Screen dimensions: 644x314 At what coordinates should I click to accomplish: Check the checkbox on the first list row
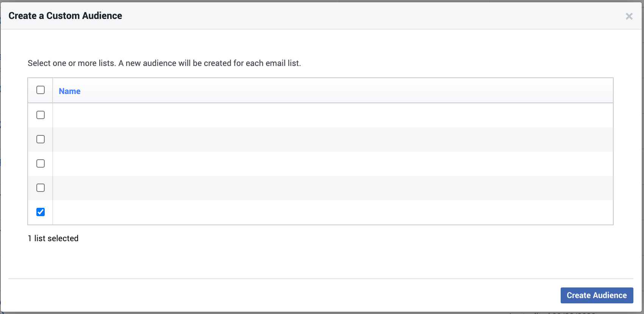coord(40,115)
